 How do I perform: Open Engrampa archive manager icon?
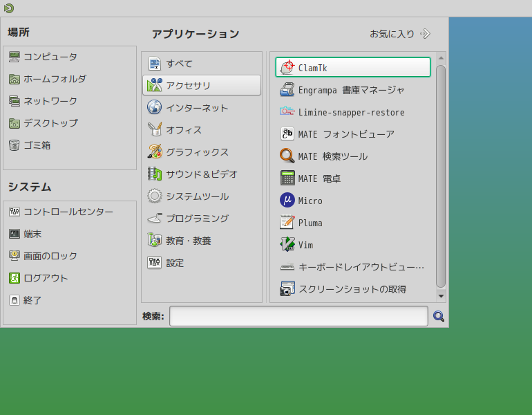(287, 90)
